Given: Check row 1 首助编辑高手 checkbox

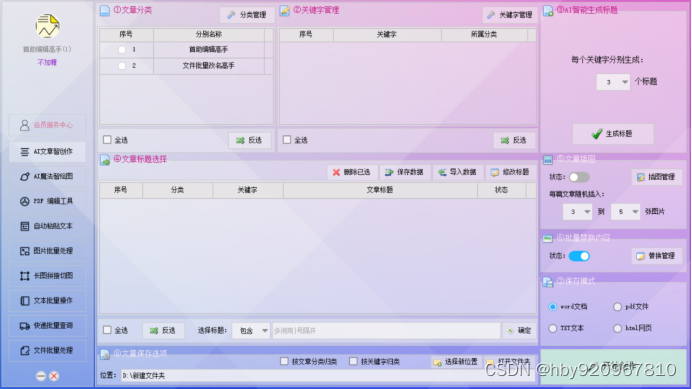Looking at the screenshot, I should click(x=122, y=49).
